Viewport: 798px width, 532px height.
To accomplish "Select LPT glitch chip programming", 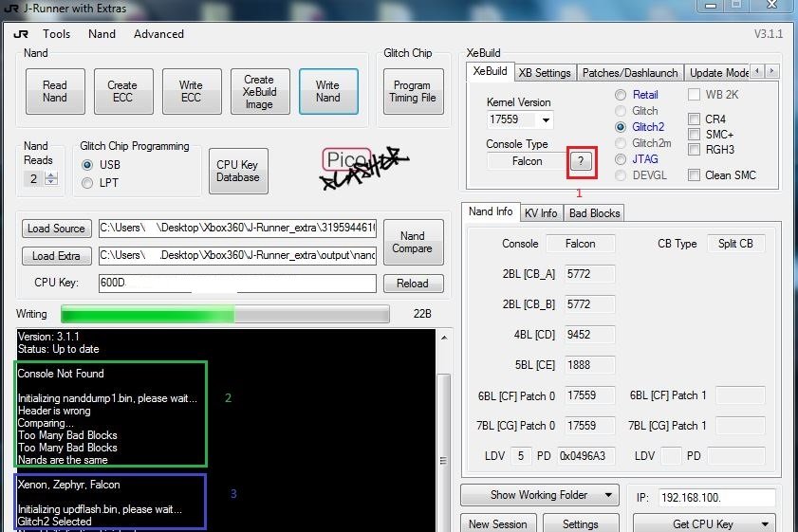I will (x=101, y=183).
